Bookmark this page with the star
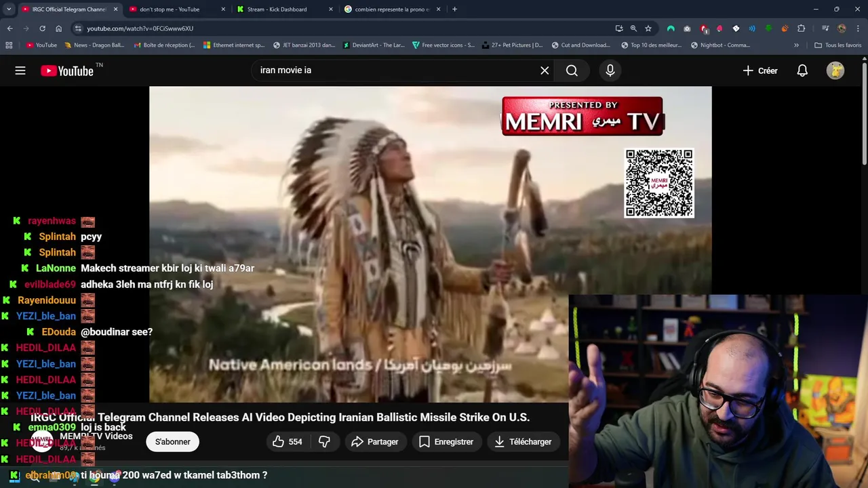 click(x=648, y=28)
